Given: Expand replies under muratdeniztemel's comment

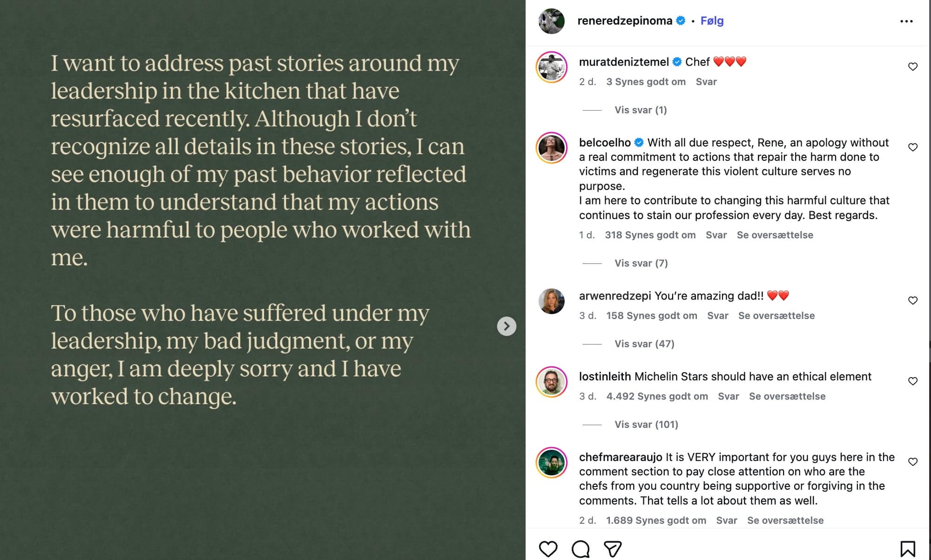Looking at the screenshot, I should (641, 110).
